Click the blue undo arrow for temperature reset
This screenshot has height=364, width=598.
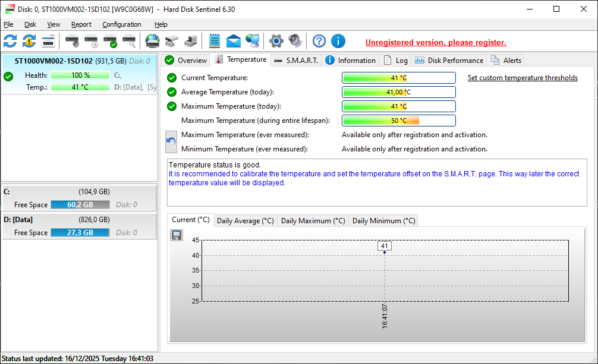coord(171,142)
